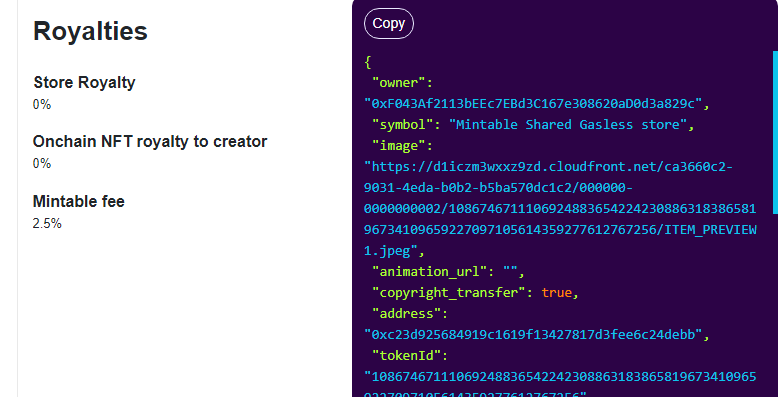Click the "Mintable Shared Gasless store" value

click(x=568, y=125)
